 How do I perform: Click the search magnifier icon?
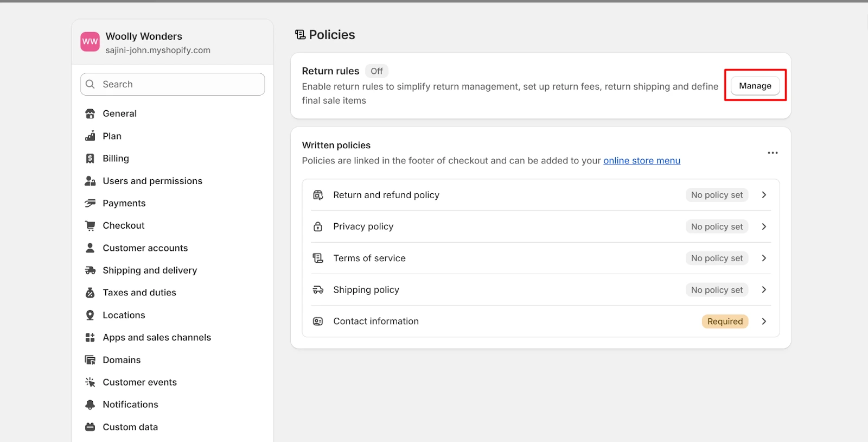pos(91,84)
